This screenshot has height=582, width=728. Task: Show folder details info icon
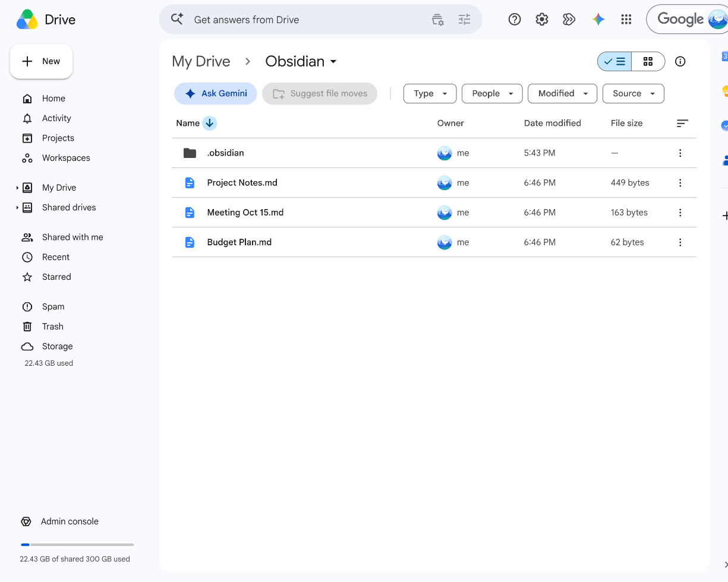click(x=680, y=61)
